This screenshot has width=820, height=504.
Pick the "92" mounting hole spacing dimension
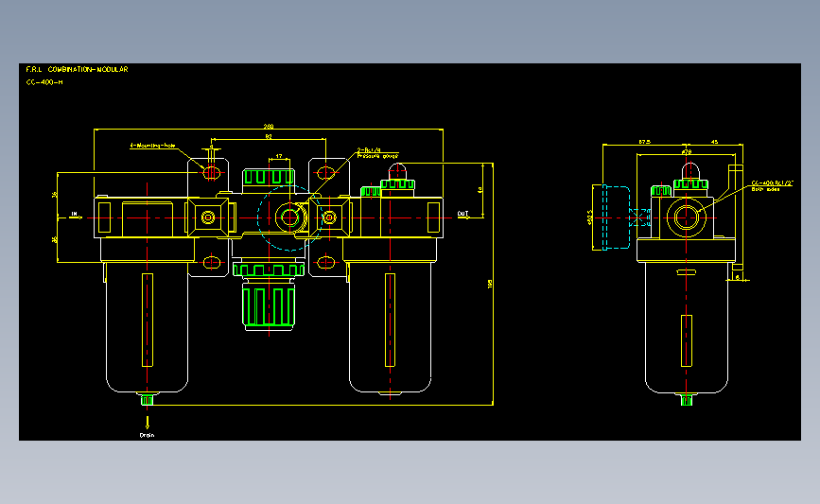click(x=269, y=136)
